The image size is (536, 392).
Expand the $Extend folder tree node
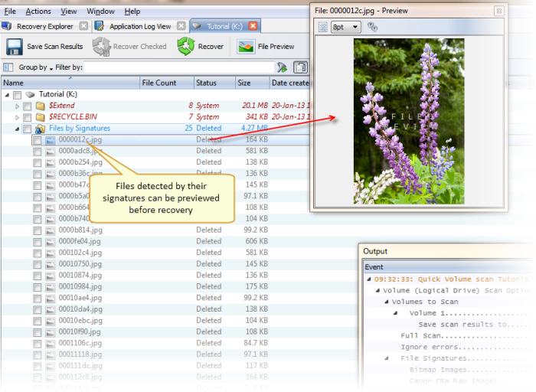pyautogui.click(x=17, y=106)
